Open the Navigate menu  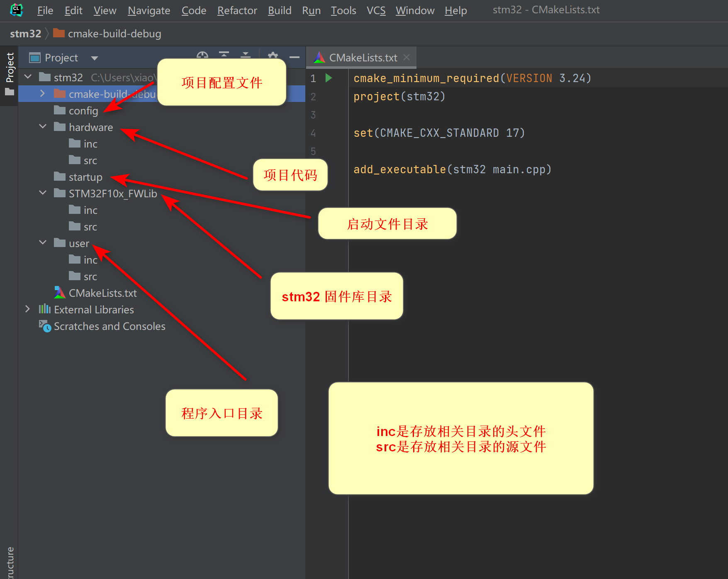[149, 10]
